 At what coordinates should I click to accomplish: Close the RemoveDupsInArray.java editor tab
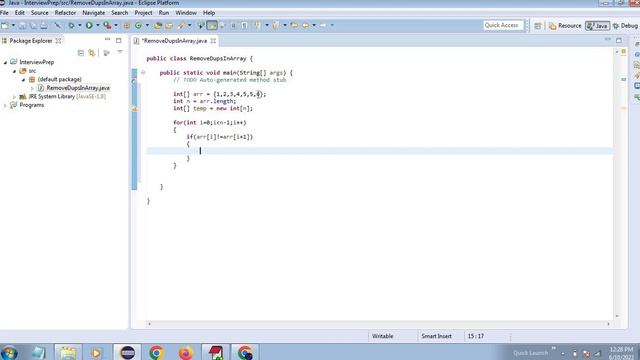(213, 41)
